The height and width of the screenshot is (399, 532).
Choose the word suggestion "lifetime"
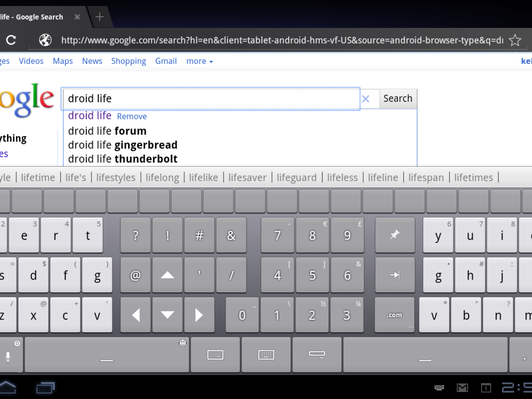click(38, 178)
